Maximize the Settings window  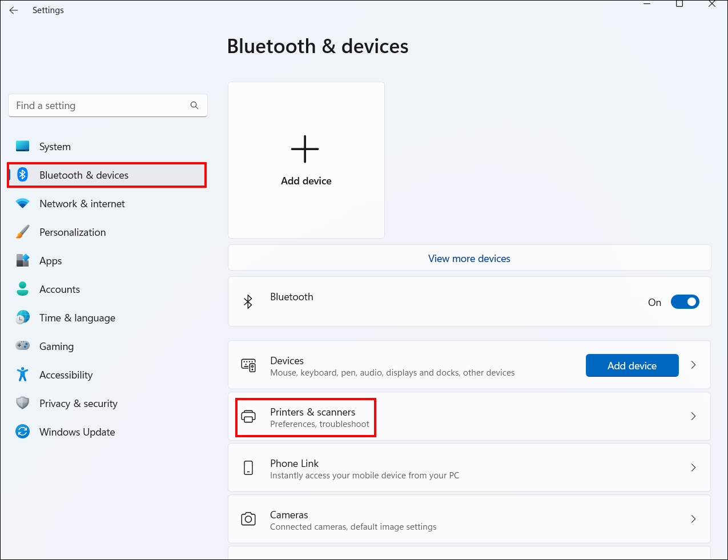(679, 4)
